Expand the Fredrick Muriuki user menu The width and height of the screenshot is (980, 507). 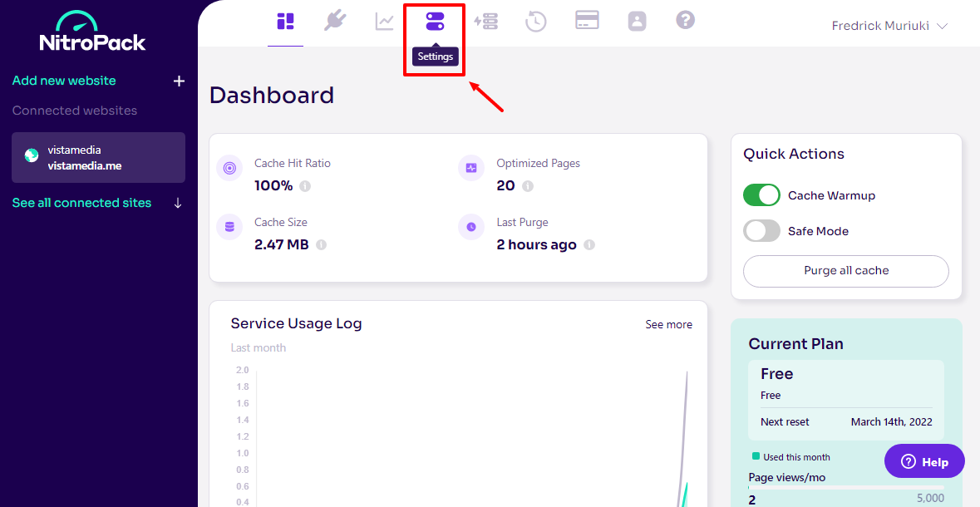(890, 26)
